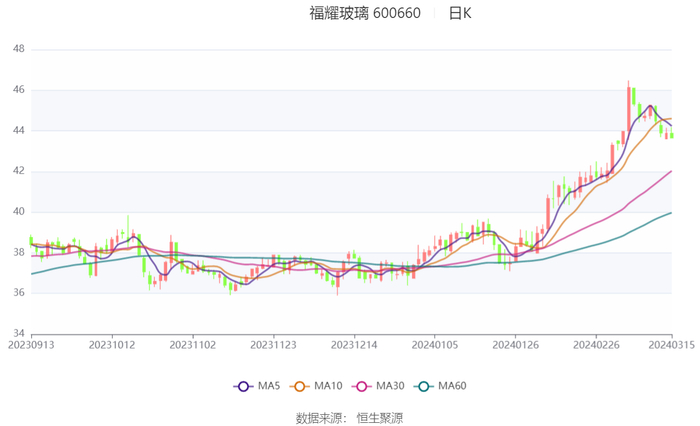700x426 pixels.
Task: Click the data source text 数据来源：恒生聚源
Action: [349, 418]
